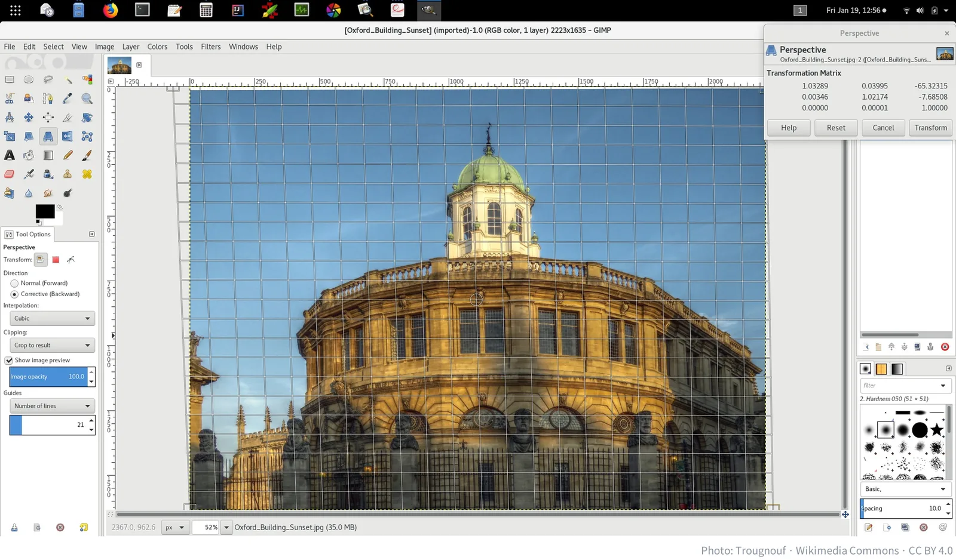Select the Flip tool
Image resolution: width=956 pixels, height=560 pixels.
click(x=68, y=137)
